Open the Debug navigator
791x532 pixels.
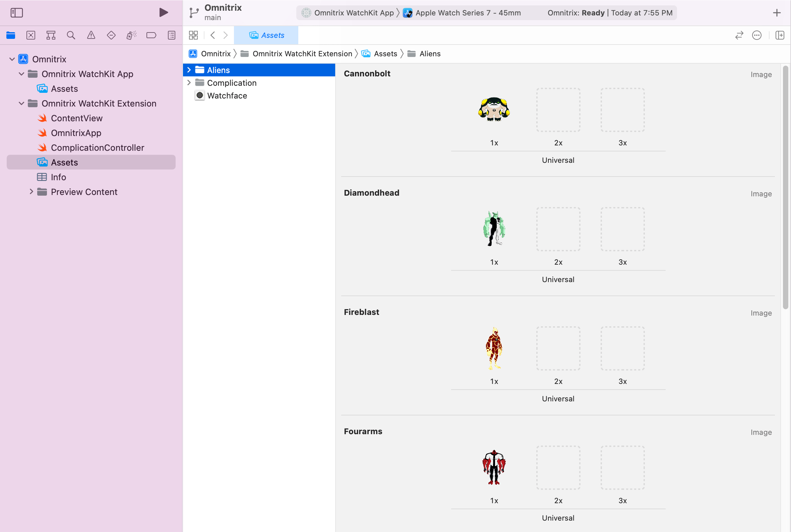(x=131, y=35)
